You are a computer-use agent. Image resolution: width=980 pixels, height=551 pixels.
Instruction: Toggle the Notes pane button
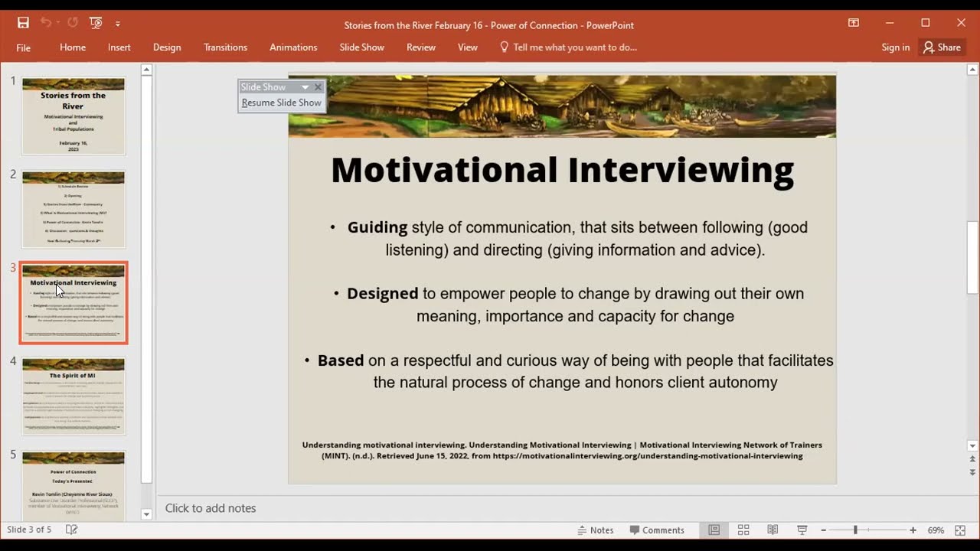(x=595, y=530)
